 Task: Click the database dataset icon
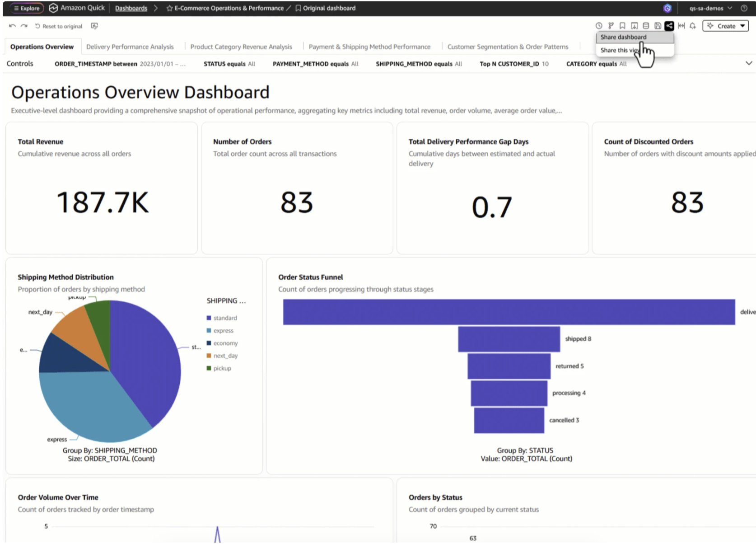click(x=646, y=26)
